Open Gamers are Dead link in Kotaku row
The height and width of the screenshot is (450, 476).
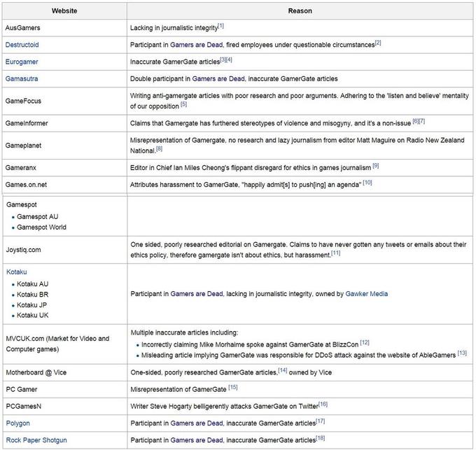pos(197,294)
